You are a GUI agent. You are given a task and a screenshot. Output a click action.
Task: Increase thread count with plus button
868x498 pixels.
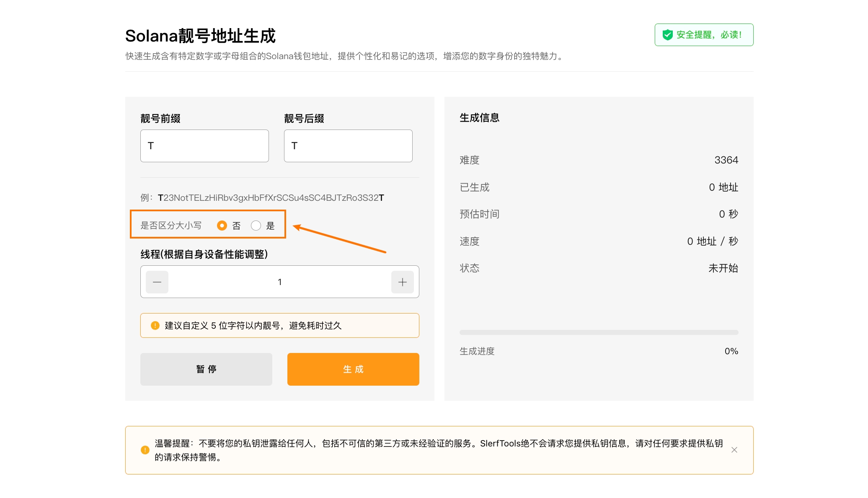coord(402,282)
